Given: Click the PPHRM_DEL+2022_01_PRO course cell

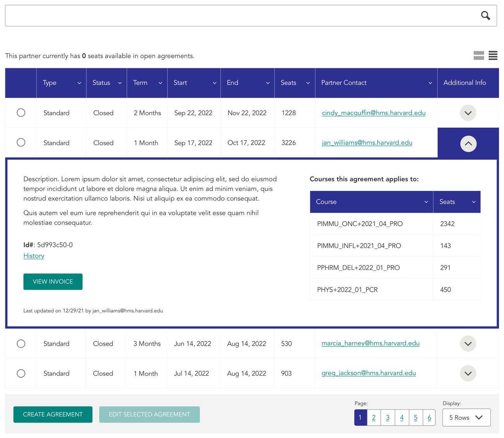Looking at the screenshot, I should pyautogui.click(x=371, y=268).
